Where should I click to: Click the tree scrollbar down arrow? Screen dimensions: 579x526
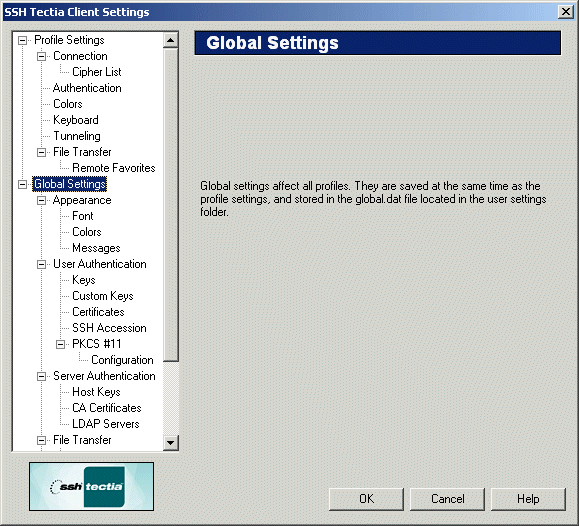click(x=171, y=443)
